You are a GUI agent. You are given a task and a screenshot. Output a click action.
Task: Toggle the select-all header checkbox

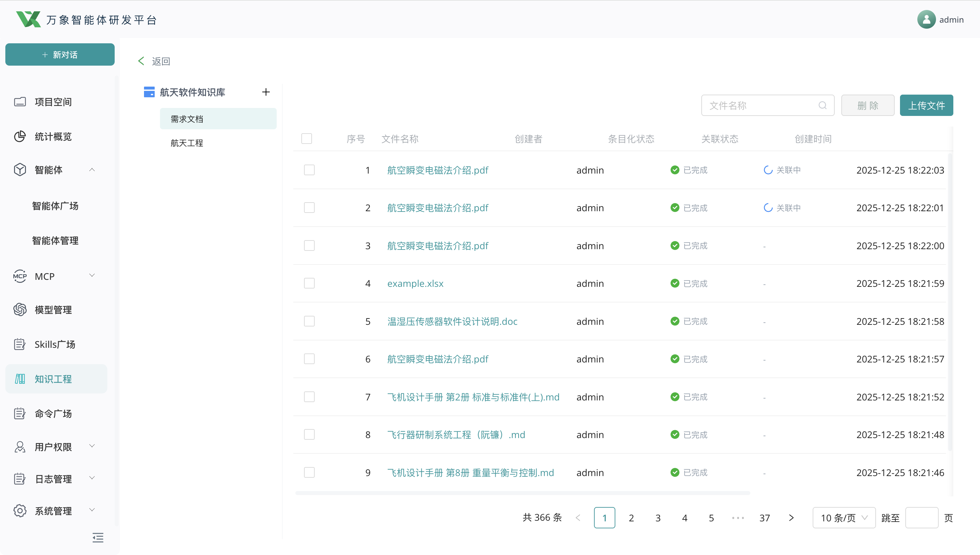(x=307, y=138)
